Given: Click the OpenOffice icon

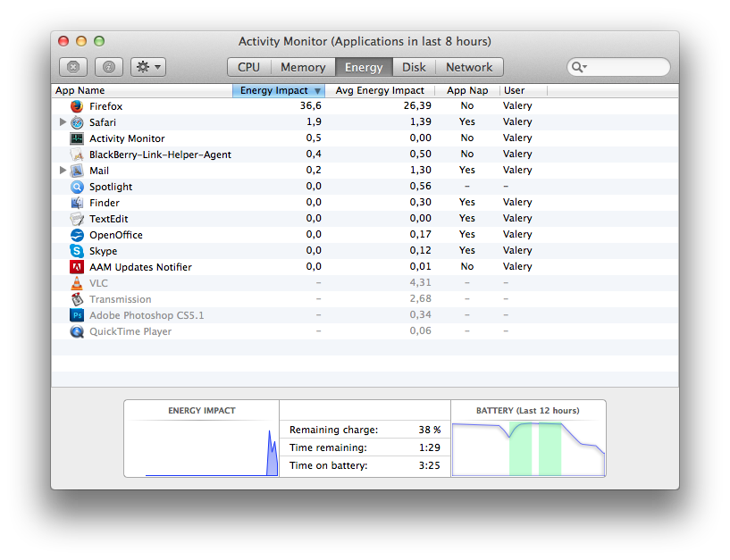Looking at the screenshot, I should point(77,235).
